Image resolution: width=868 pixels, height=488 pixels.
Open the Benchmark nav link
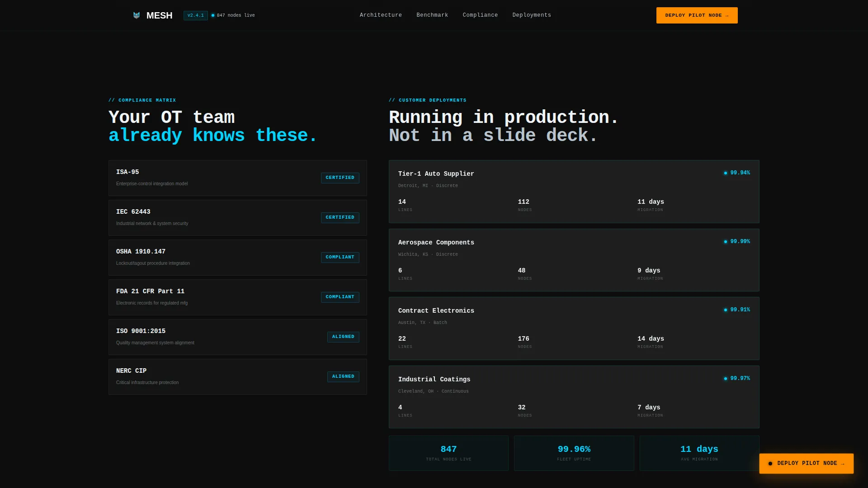tap(432, 15)
